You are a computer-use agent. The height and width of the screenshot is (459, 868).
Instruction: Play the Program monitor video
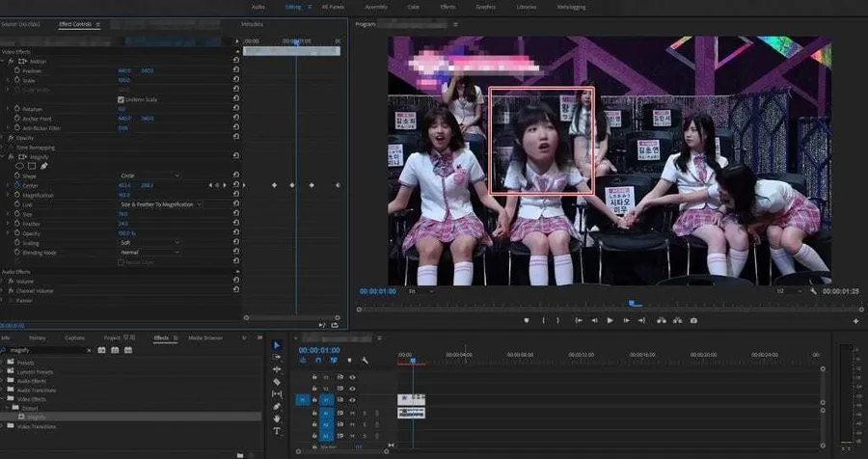[610, 320]
